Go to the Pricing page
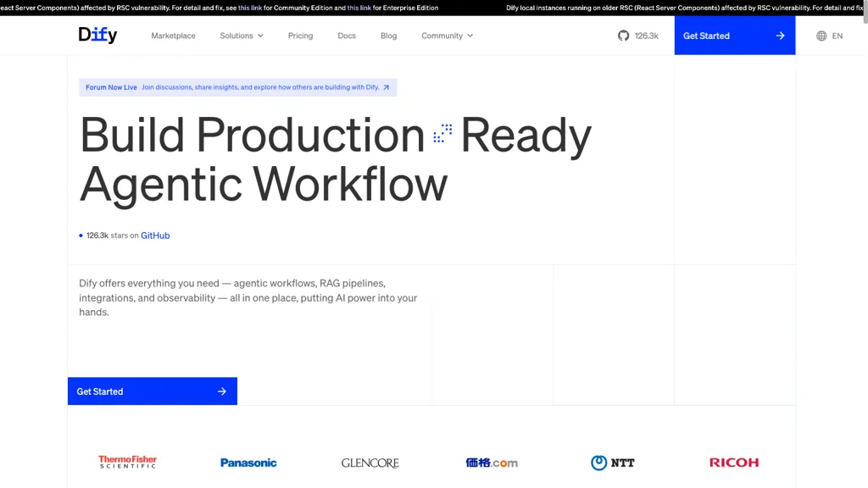Image resolution: width=868 pixels, height=488 pixels. pyautogui.click(x=301, y=36)
